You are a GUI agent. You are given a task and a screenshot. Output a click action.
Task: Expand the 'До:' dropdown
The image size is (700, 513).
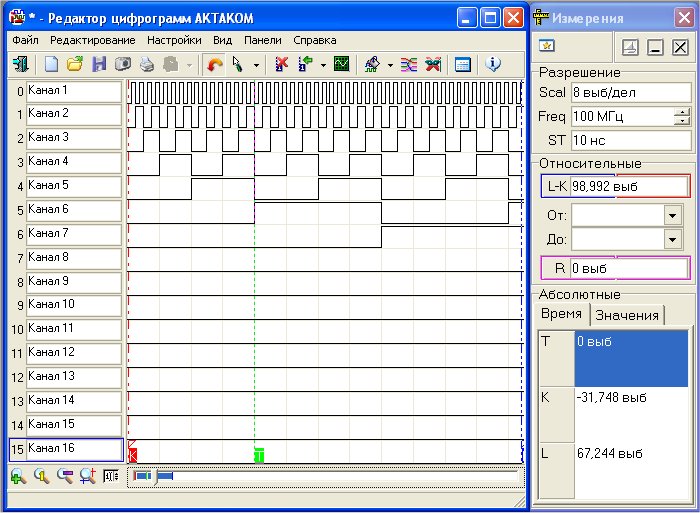671,240
